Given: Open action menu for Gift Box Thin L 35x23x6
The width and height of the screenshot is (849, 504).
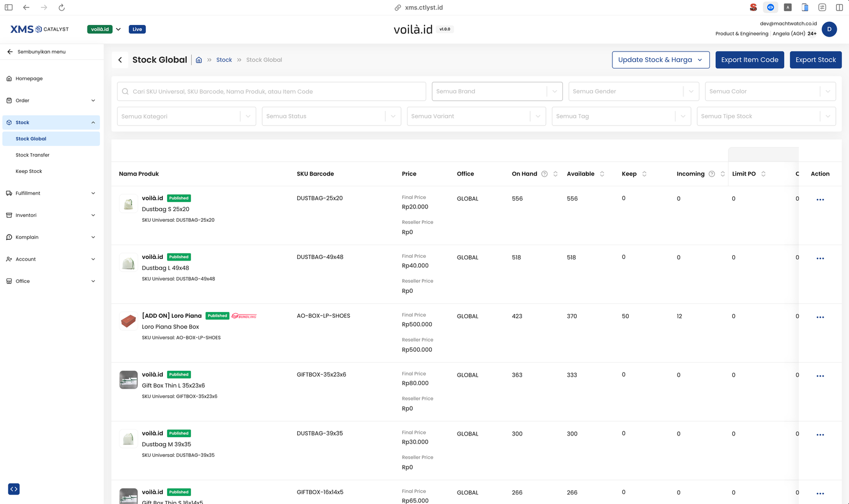Looking at the screenshot, I should [x=820, y=376].
